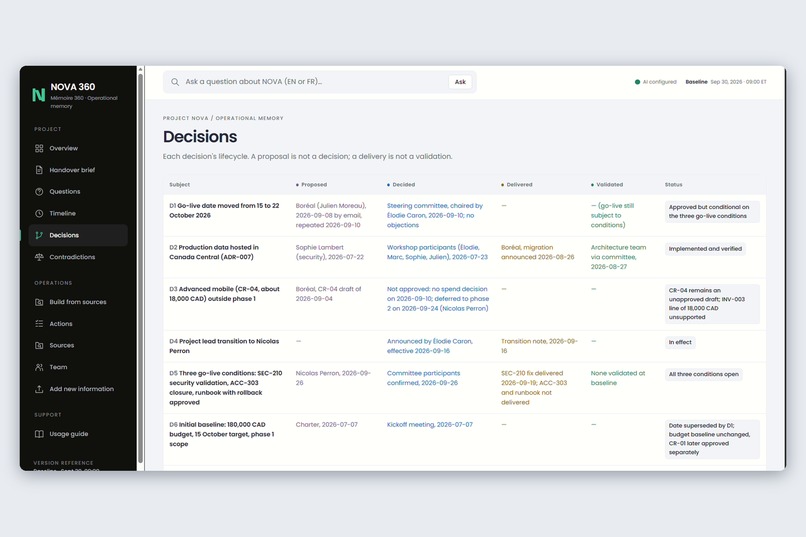This screenshot has width=806, height=537.
Task: Click the Overview grid icon
Action: tap(39, 149)
